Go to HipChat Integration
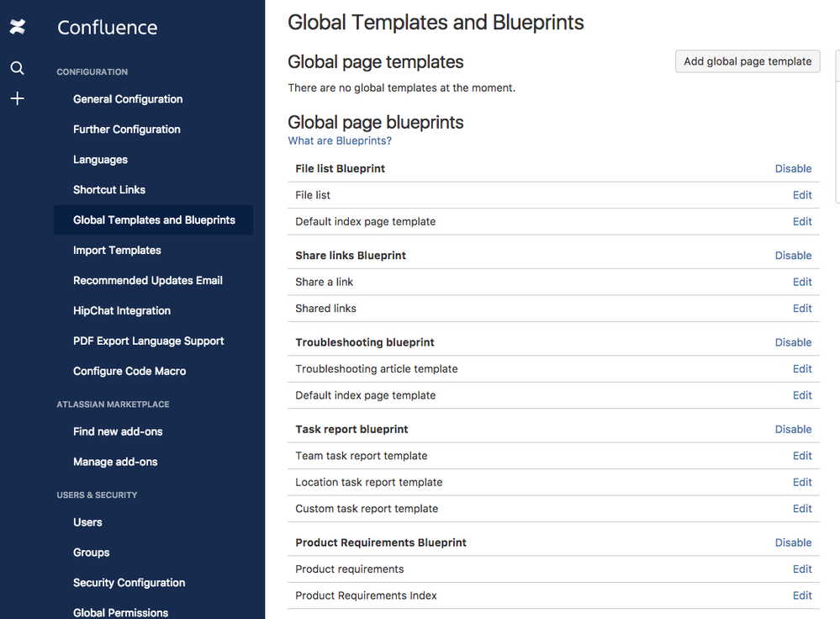The height and width of the screenshot is (619, 840). click(122, 311)
